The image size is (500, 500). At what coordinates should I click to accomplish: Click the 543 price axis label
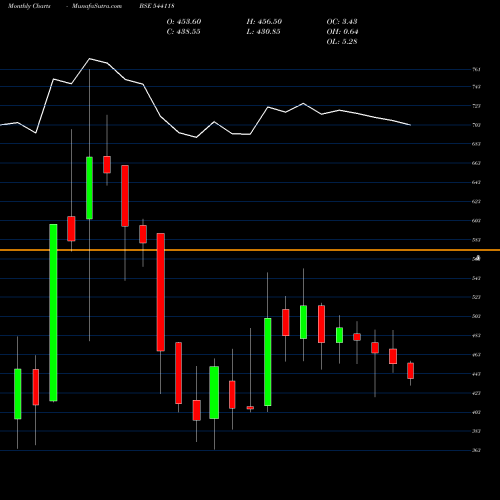(476, 278)
